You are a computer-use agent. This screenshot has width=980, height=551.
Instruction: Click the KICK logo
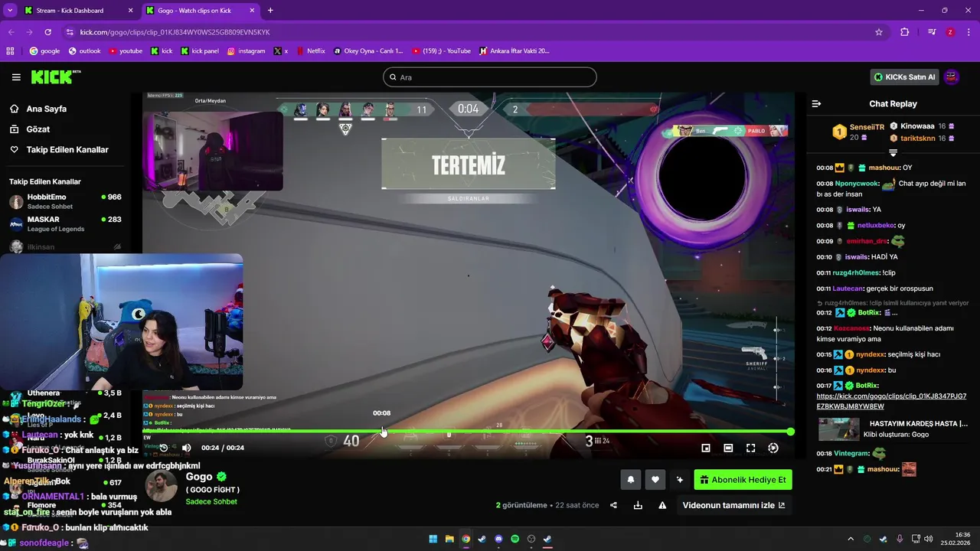[55, 77]
